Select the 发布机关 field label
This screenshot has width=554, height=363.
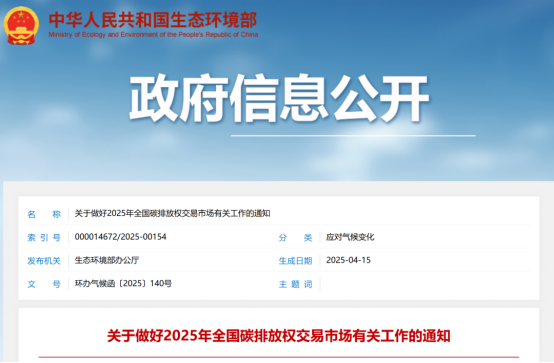[44, 261]
